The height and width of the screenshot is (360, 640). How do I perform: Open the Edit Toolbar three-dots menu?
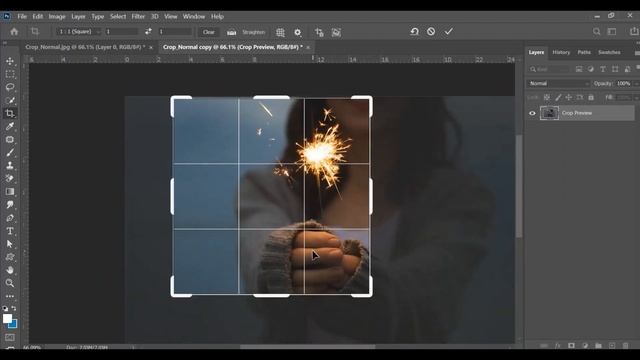tap(10, 296)
